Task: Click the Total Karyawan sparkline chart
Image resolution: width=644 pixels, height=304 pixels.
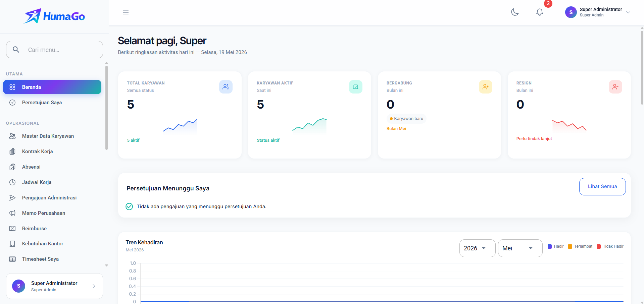Action: (x=180, y=126)
